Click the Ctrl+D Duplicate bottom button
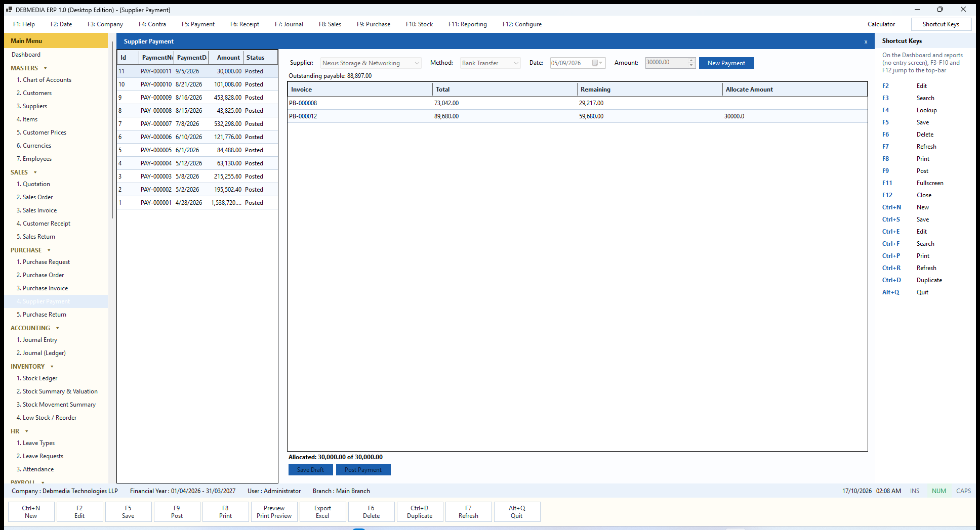The image size is (980, 530). coord(420,512)
